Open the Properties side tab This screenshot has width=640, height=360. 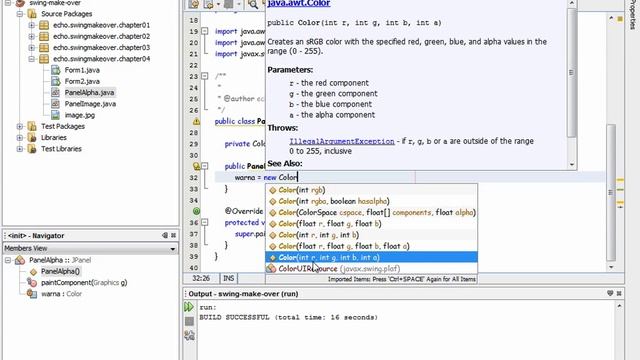tap(633, 15)
